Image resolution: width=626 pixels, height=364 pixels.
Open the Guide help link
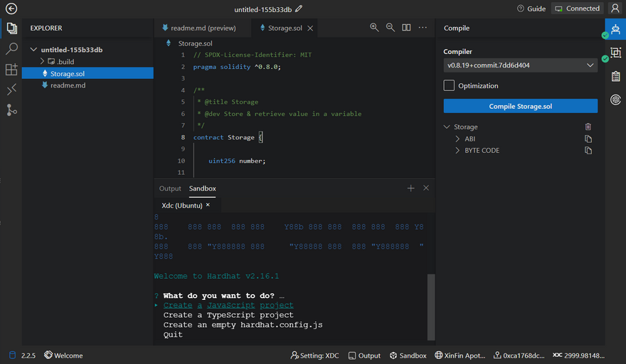click(531, 9)
